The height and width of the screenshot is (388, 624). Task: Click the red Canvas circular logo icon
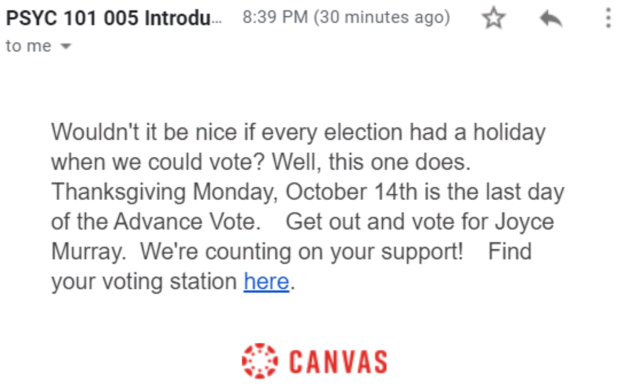[x=260, y=361]
